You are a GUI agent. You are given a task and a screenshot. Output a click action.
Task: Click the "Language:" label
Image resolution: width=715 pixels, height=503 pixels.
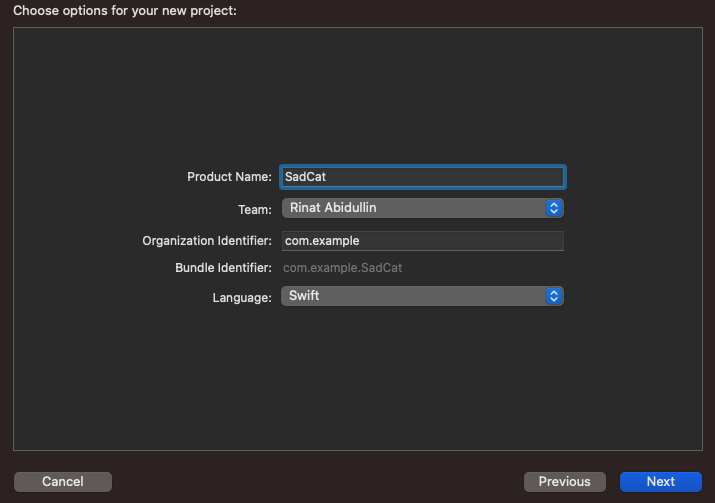[241, 297]
